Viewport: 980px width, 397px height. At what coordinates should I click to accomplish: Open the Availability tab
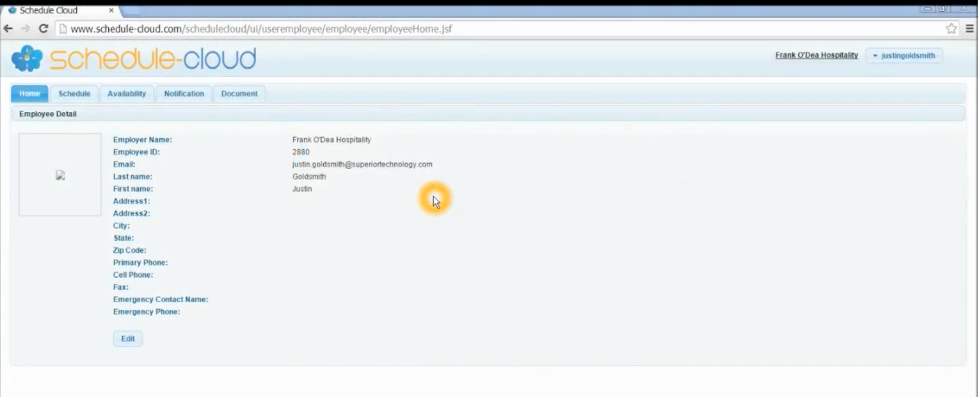point(127,94)
